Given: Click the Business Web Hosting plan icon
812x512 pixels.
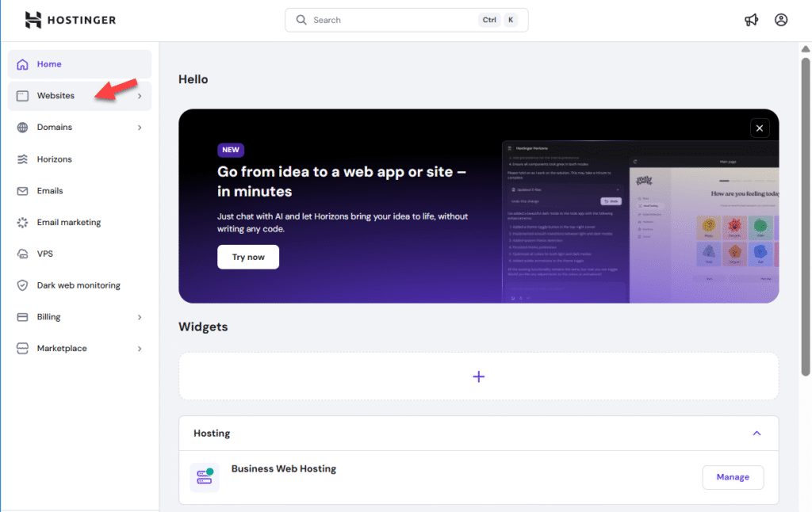Looking at the screenshot, I should (205, 477).
